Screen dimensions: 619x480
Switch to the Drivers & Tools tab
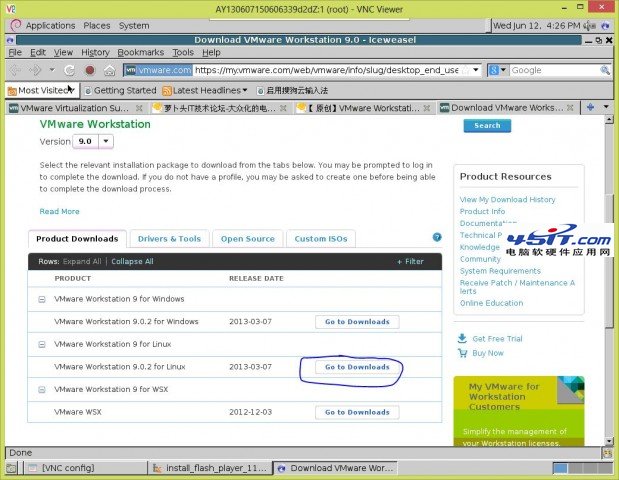pyautogui.click(x=169, y=238)
